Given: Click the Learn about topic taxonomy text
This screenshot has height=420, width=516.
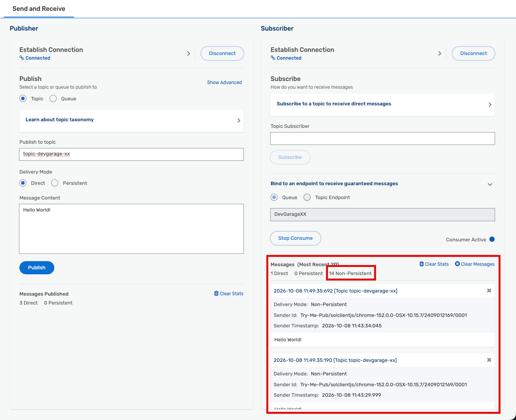Looking at the screenshot, I should point(60,120).
